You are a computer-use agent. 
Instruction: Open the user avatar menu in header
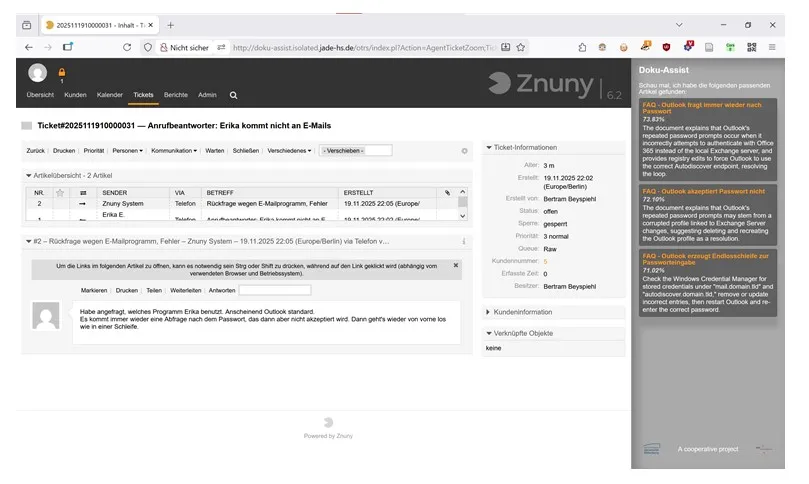pos(38,72)
